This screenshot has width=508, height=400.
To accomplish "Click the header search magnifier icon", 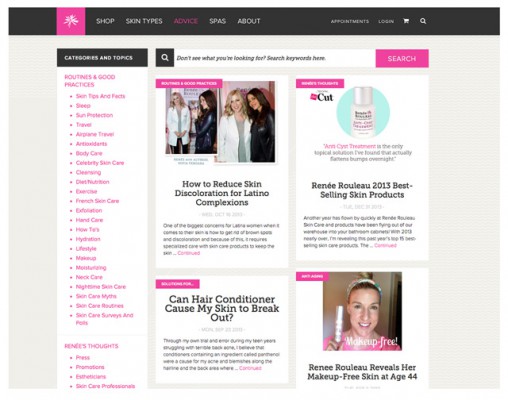I will point(423,21).
